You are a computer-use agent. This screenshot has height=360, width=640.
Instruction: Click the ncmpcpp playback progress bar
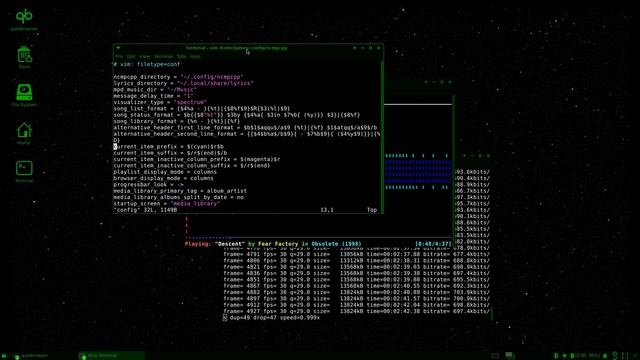[x=318, y=237]
